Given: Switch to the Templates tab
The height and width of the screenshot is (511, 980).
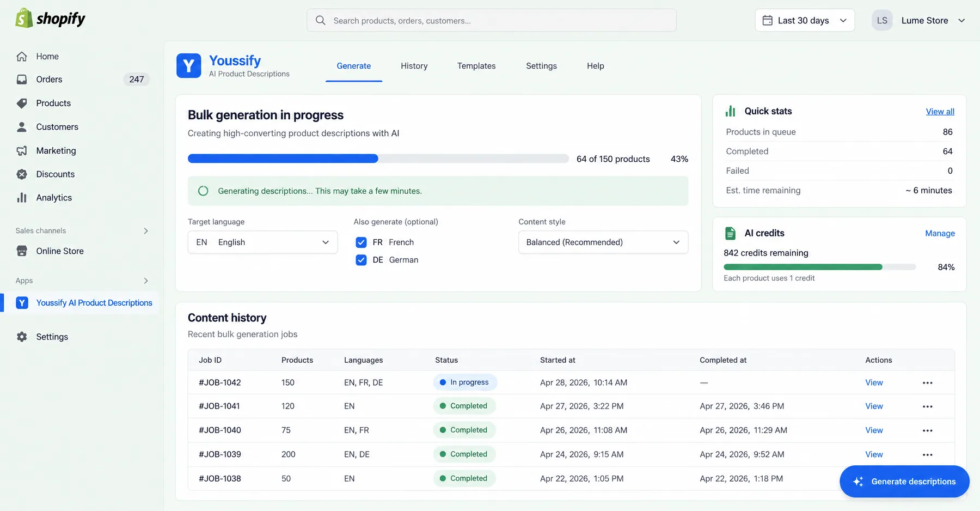Looking at the screenshot, I should pos(476,66).
